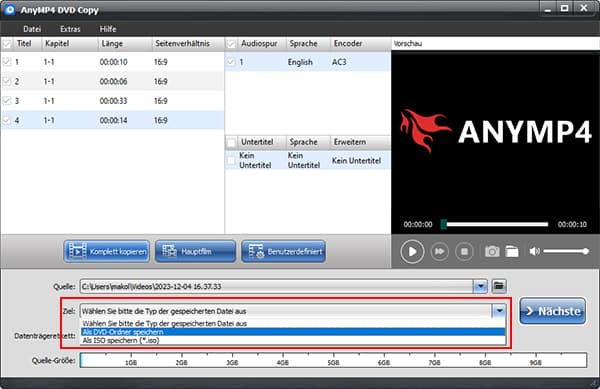The image size is (600, 389).
Task: Toggle the Kein Untertitel row checkbox
Action: (x=231, y=161)
